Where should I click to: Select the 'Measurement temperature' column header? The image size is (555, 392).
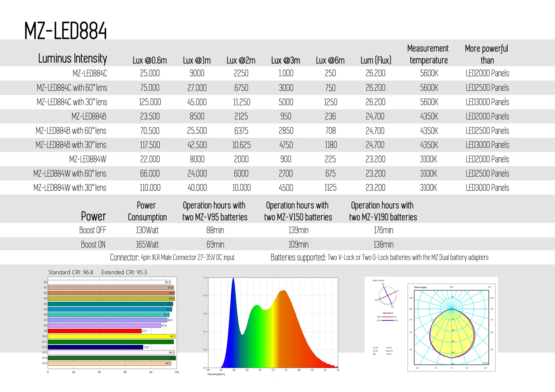(x=428, y=54)
